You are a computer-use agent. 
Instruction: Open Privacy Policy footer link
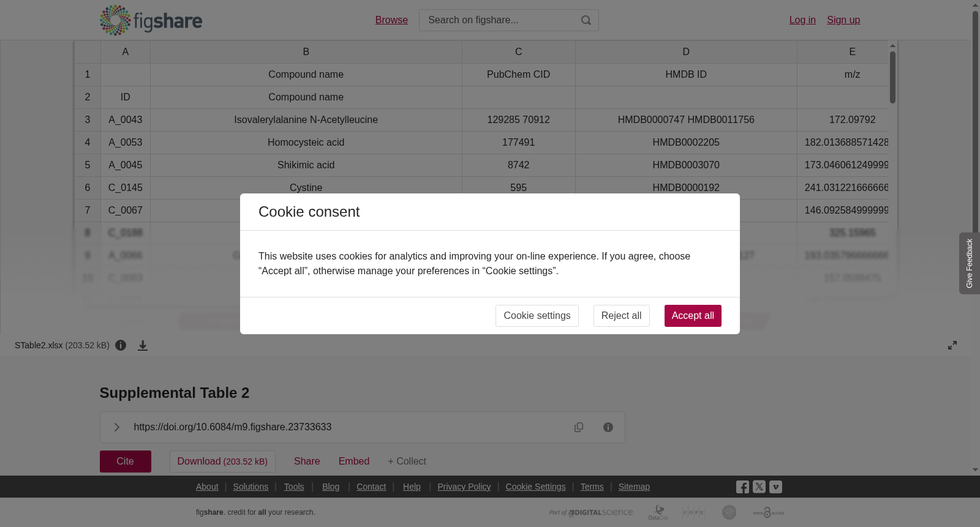pos(464,487)
